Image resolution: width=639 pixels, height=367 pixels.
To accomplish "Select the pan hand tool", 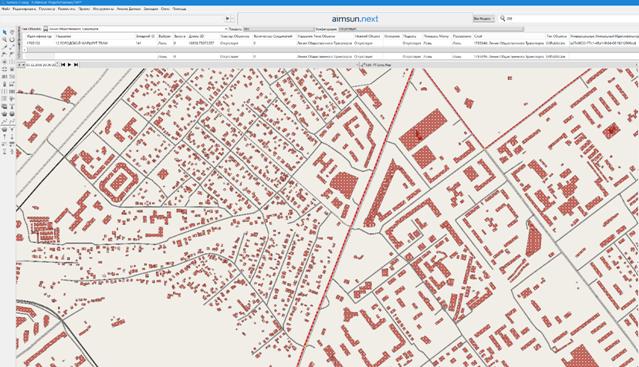I will (12, 32).
